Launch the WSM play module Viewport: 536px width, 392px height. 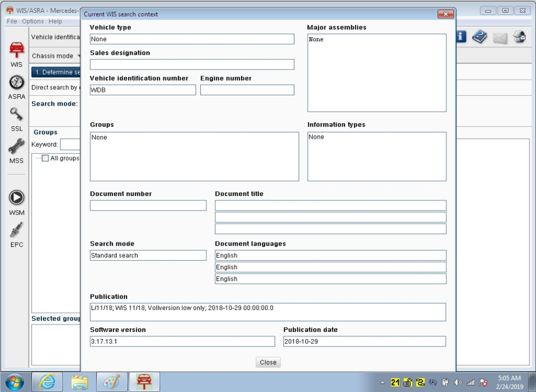click(x=17, y=203)
